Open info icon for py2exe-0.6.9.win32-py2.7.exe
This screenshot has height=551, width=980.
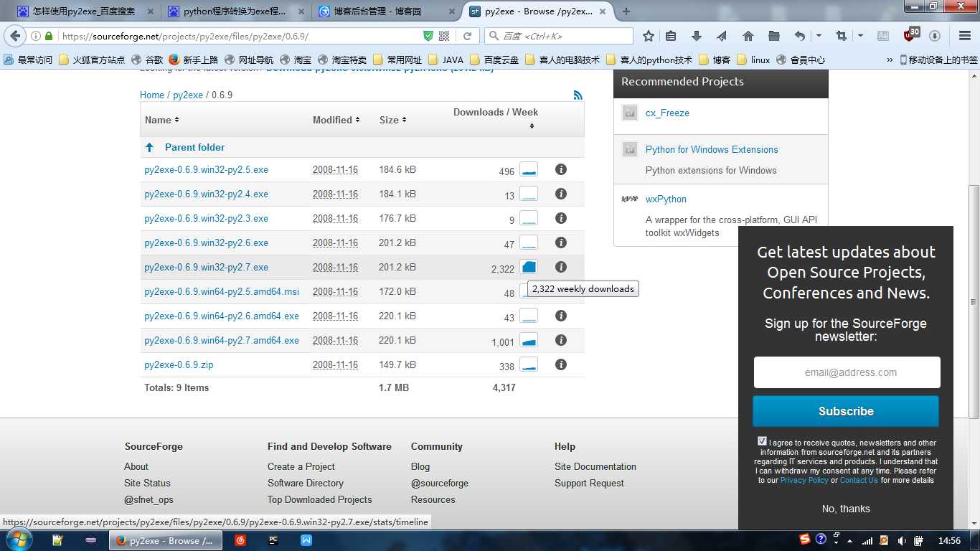pos(561,267)
